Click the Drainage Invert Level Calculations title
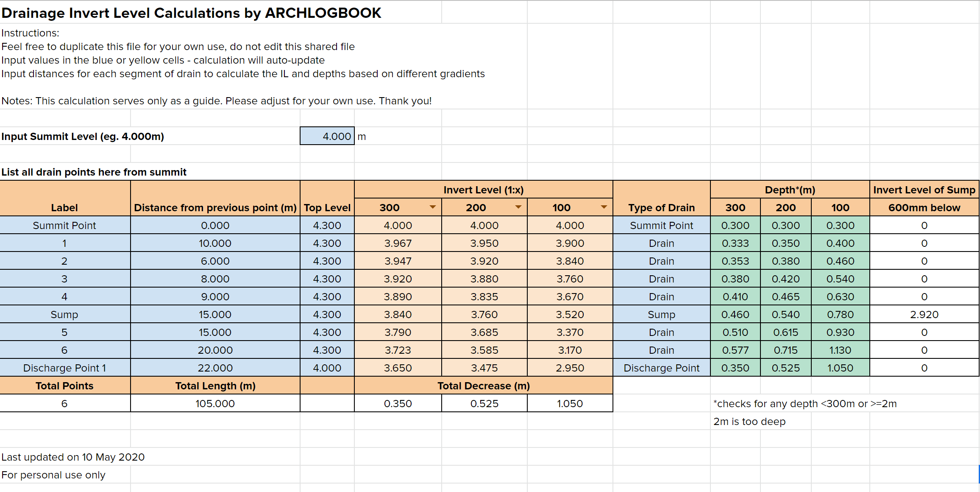Viewport: 980px width, 492px height. click(x=191, y=13)
